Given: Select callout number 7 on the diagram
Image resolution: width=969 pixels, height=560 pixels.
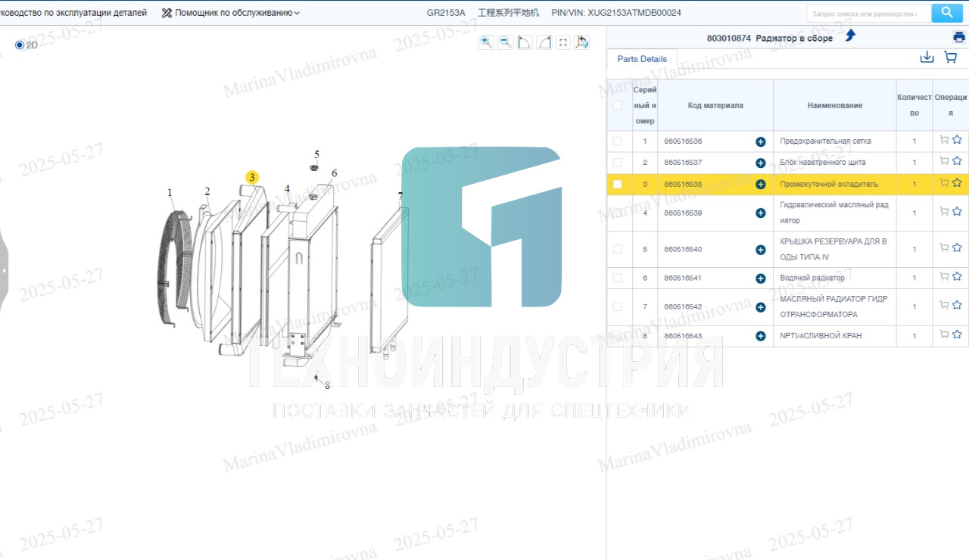Looking at the screenshot, I should [400, 196].
